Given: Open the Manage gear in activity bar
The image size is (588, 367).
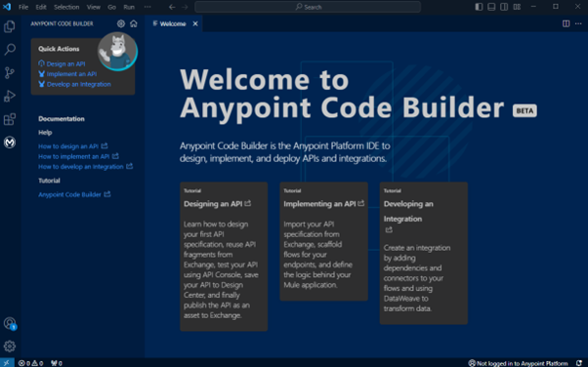Looking at the screenshot, I should pyautogui.click(x=10, y=347).
